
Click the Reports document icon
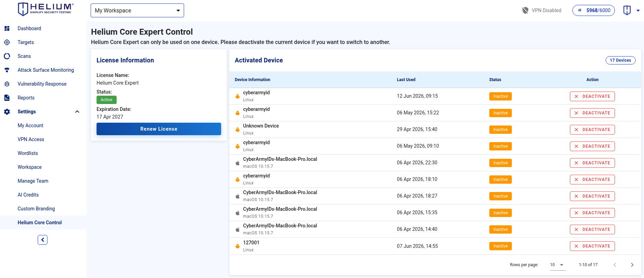[x=7, y=98]
